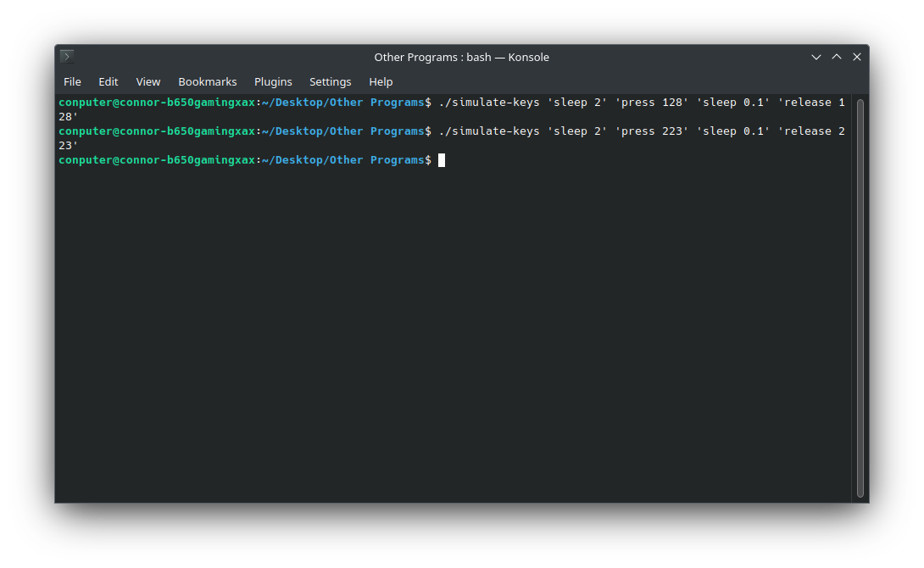Open the Bookmarks menu
The height and width of the screenshot is (568, 924).
click(x=208, y=82)
